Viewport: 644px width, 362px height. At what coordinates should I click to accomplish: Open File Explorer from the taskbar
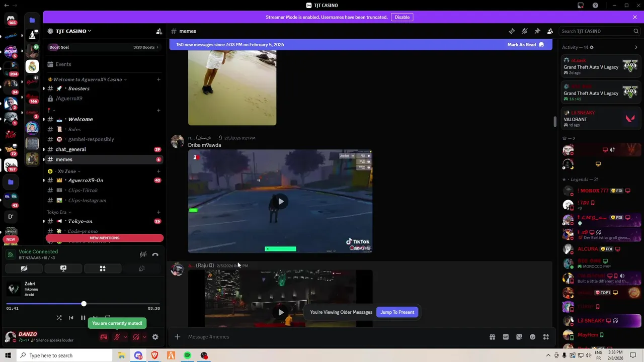pos(121,355)
